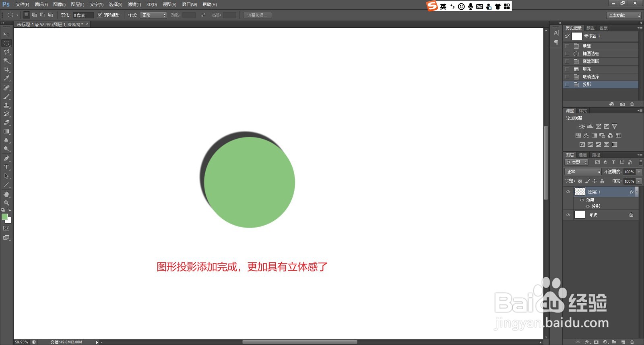644x345 pixels.
Task: Select the Gradient tool
Action: point(6,131)
